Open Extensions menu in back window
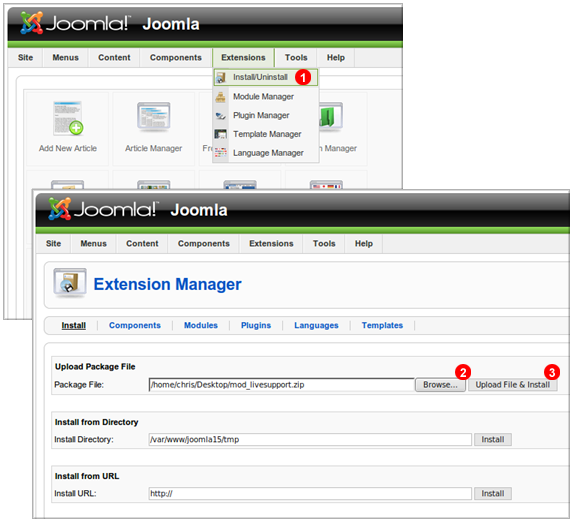This screenshot has height=524, width=575. [x=243, y=58]
